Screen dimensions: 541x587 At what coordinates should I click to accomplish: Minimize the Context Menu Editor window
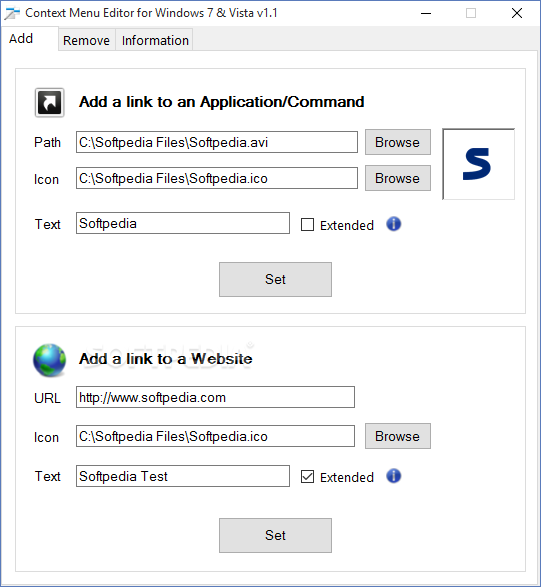[426, 13]
